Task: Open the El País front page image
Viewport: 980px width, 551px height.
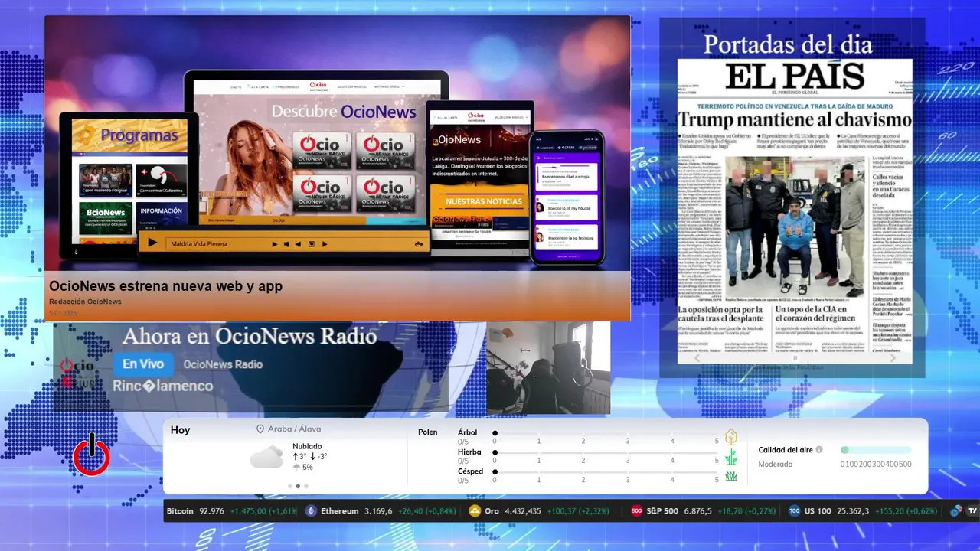Action: coord(795,211)
